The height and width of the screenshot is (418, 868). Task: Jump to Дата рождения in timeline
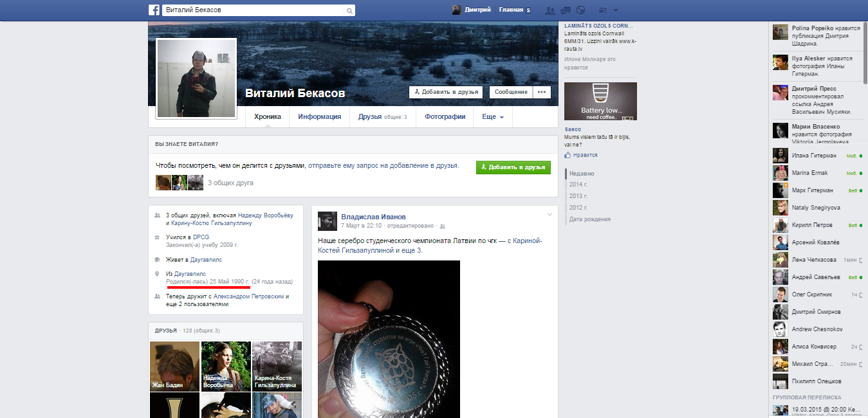click(x=590, y=219)
